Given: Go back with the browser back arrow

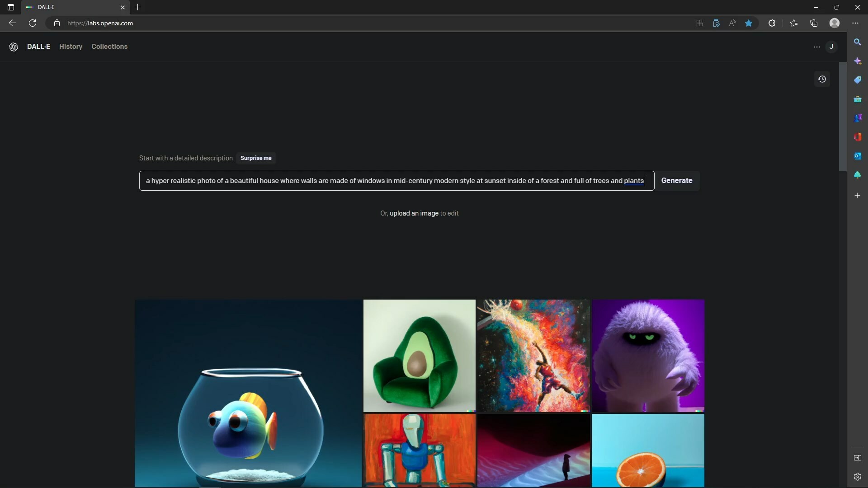Looking at the screenshot, I should point(13,23).
